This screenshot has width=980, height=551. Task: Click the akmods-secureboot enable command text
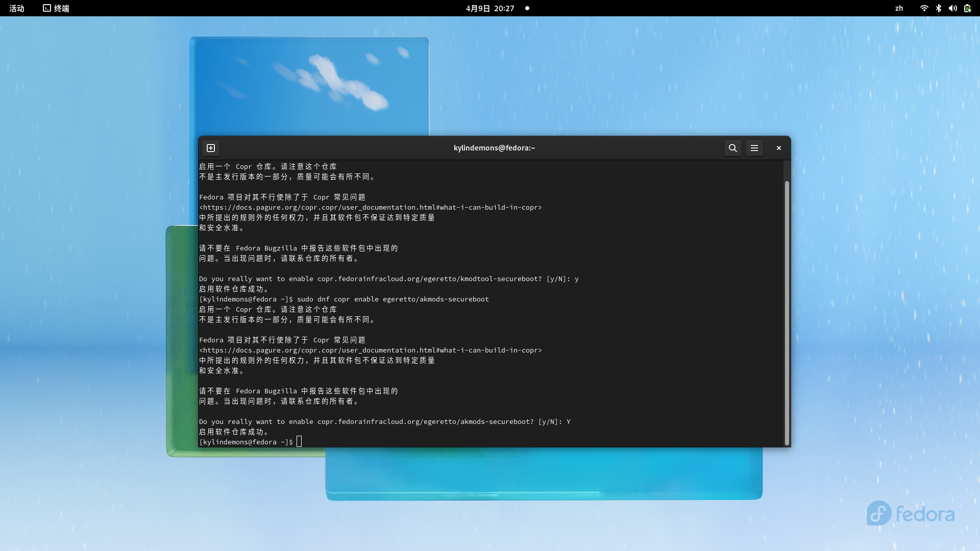[393, 299]
